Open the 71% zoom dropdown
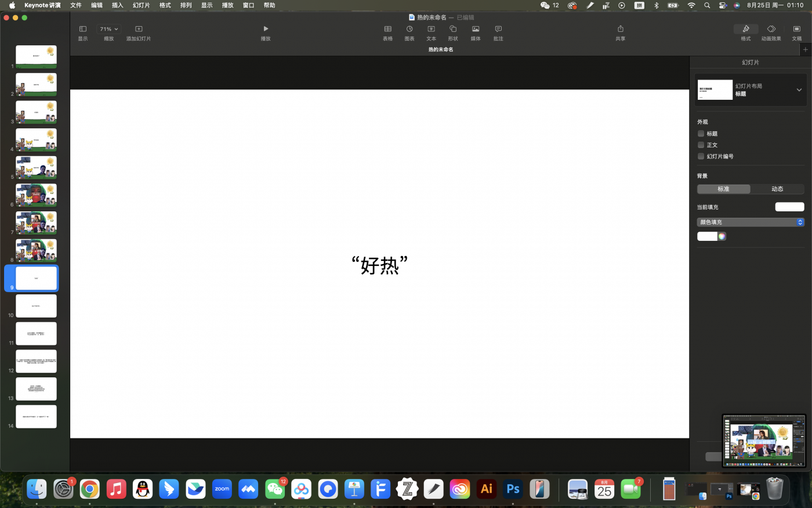This screenshot has height=508, width=812. [108, 29]
